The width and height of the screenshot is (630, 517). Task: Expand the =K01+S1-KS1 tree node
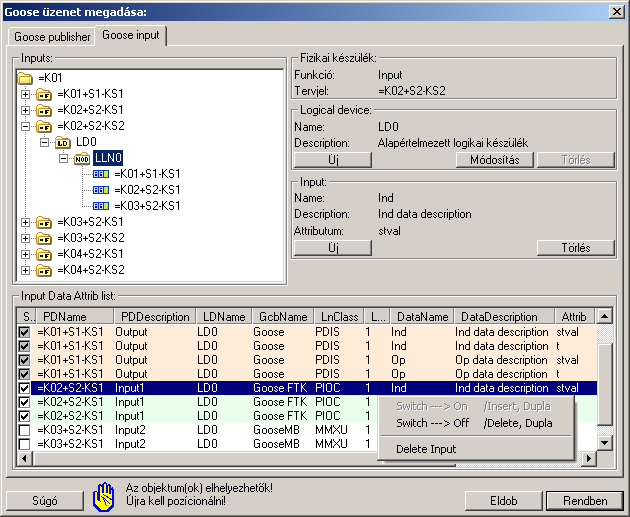point(25,94)
